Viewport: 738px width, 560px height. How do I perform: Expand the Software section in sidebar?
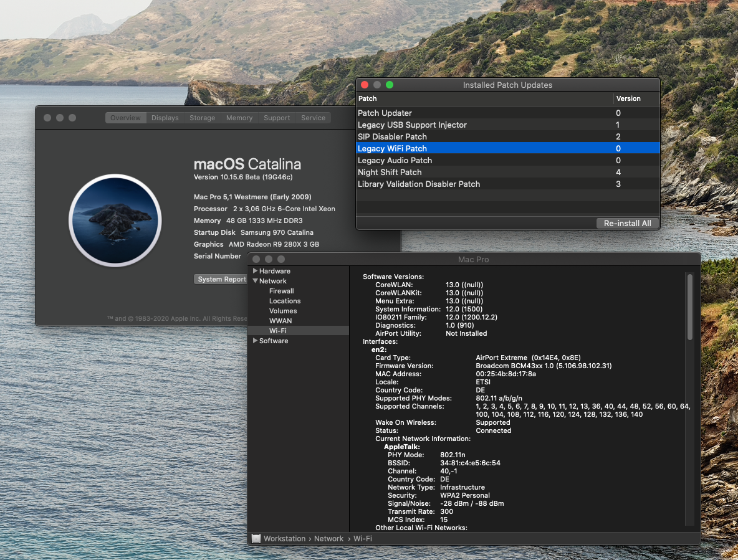256,341
